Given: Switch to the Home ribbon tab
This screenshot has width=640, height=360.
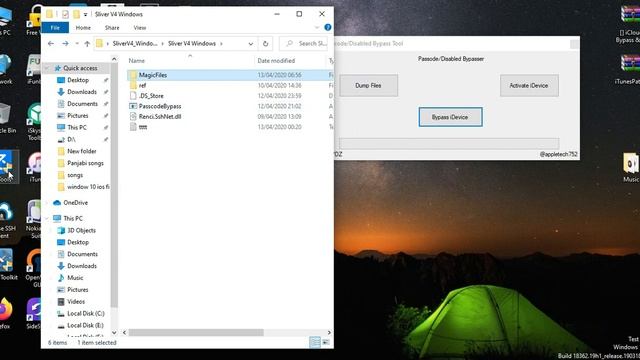Looking at the screenshot, I should coord(83,28).
